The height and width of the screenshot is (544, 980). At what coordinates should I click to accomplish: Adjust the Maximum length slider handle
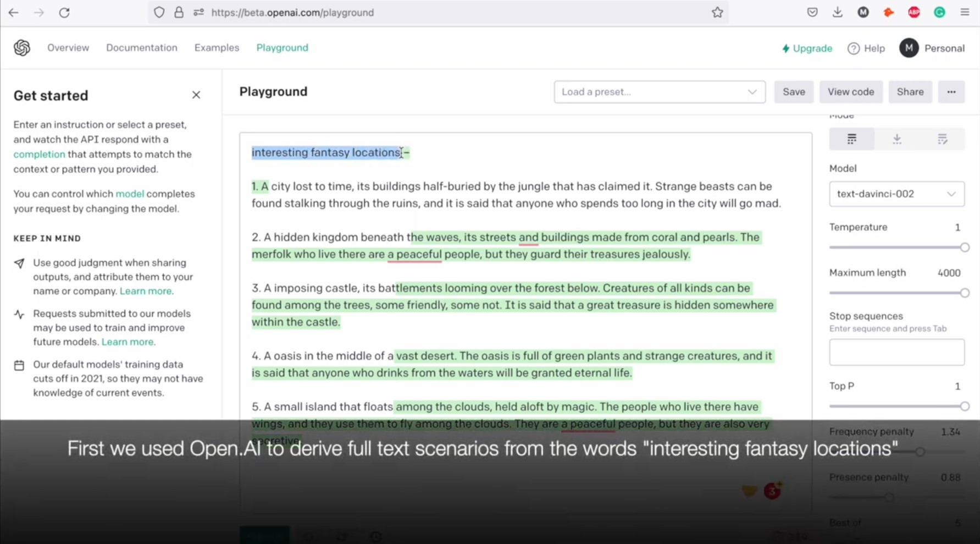click(965, 293)
